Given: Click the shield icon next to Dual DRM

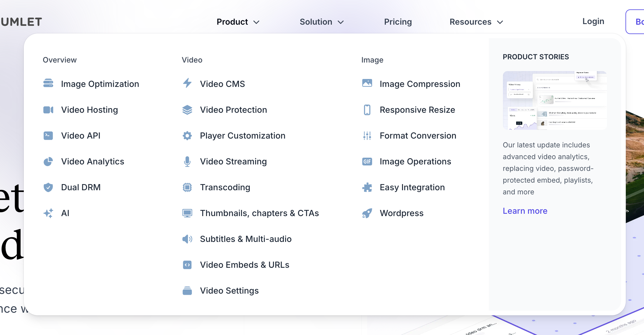Looking at the screenshot, I should [x=48, y=187].
